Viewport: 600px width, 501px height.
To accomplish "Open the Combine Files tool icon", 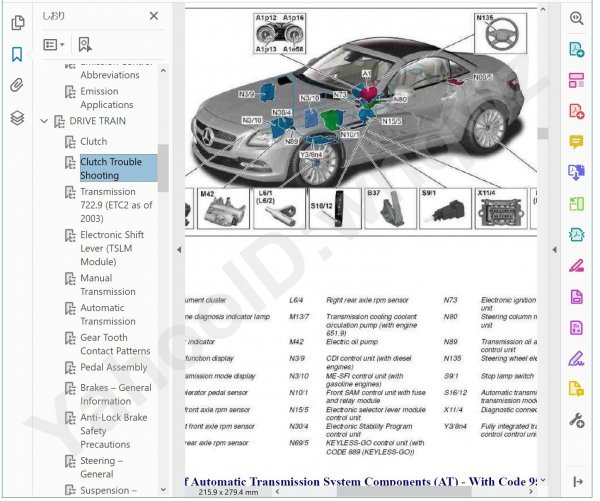I will pyautogui.click(x=576, y=173).
